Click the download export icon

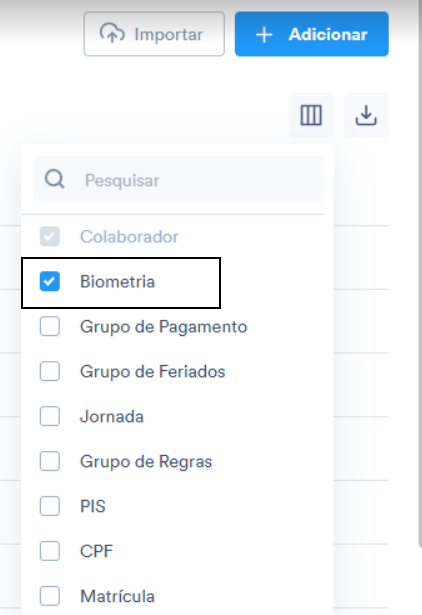[366, 115]
